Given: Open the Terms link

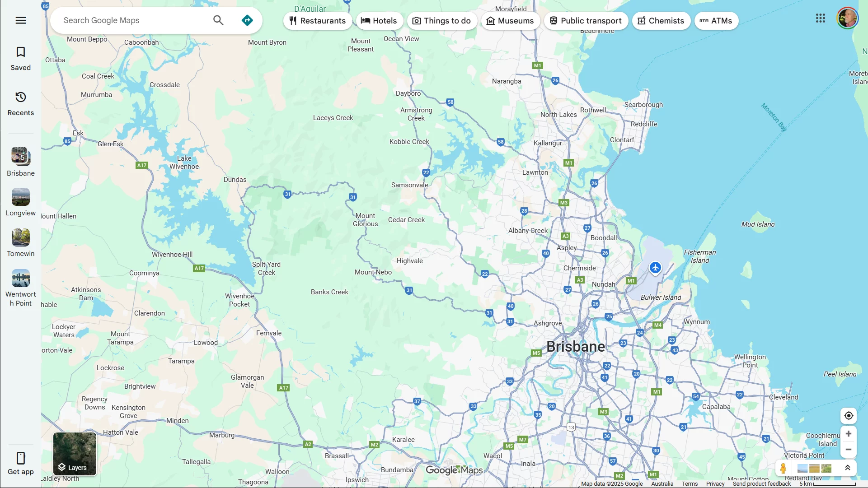Looking at the screenshot, I should pos(690,484).
